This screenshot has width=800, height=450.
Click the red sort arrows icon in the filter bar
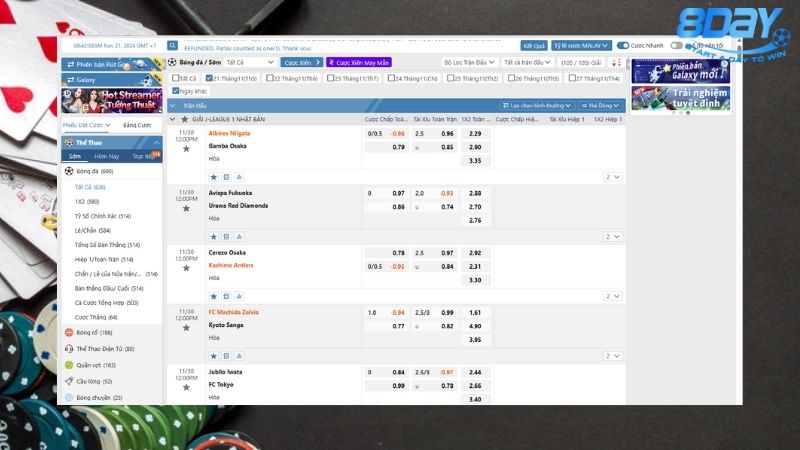tap(616, 63)
